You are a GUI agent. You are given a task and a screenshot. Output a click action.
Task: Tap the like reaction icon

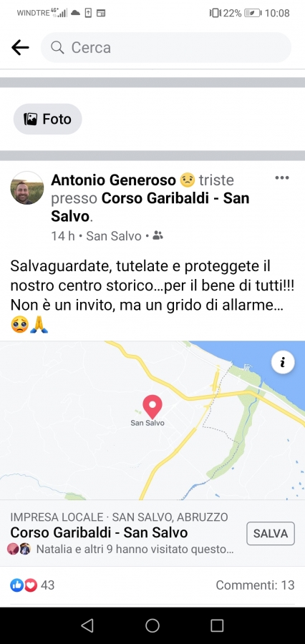coord(17,585)
